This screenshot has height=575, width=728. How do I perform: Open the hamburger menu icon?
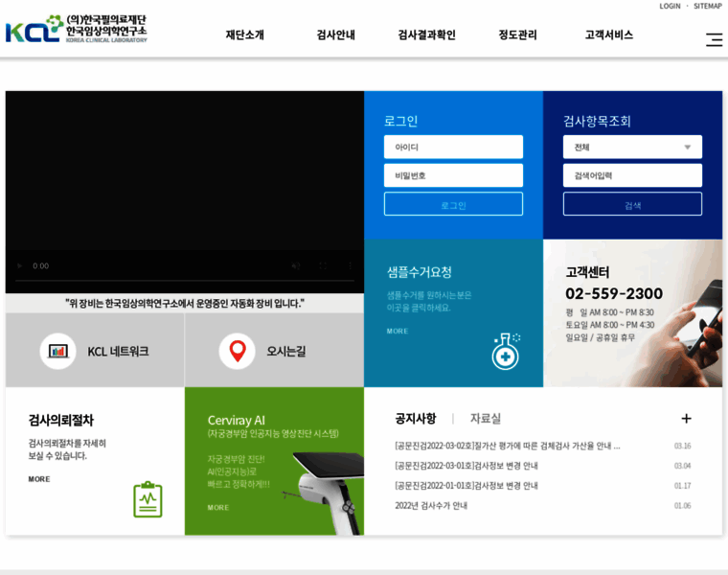[714, 39]
